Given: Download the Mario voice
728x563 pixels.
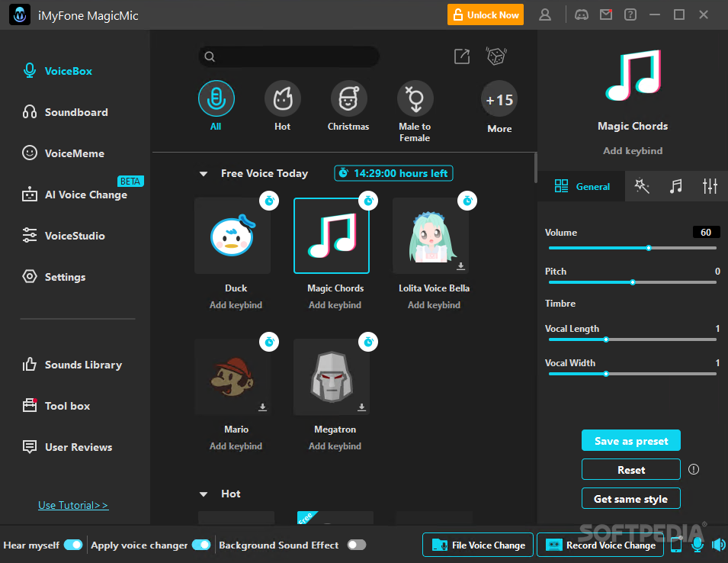Looking at the screenshot, I should (263, 407).
